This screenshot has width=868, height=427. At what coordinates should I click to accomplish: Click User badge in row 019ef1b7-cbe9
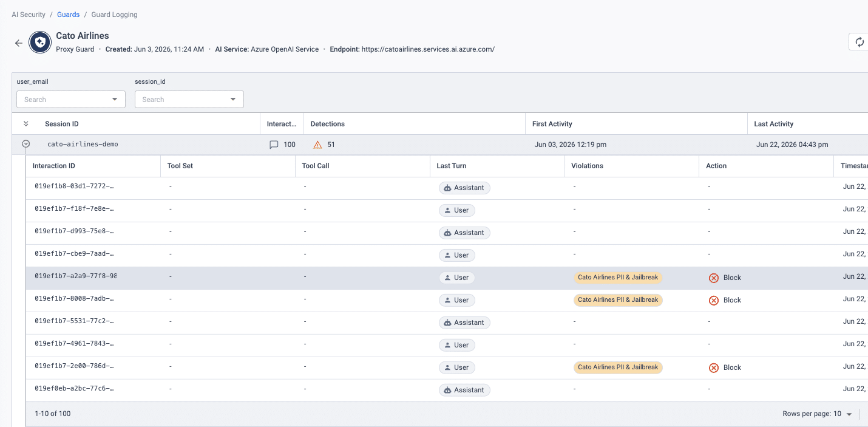456,255
